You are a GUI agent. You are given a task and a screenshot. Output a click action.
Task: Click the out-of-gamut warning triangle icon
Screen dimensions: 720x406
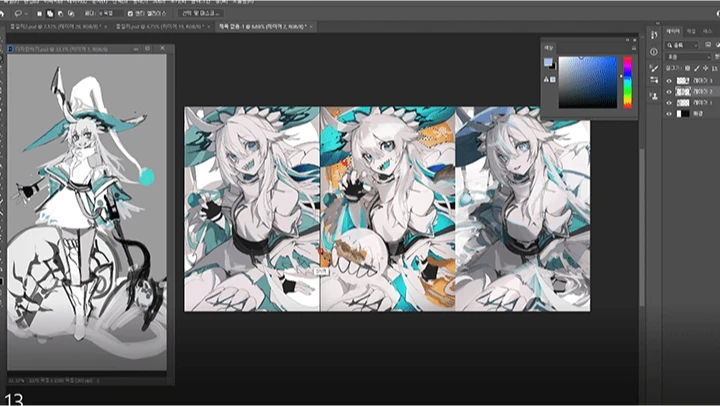point(546,79)
